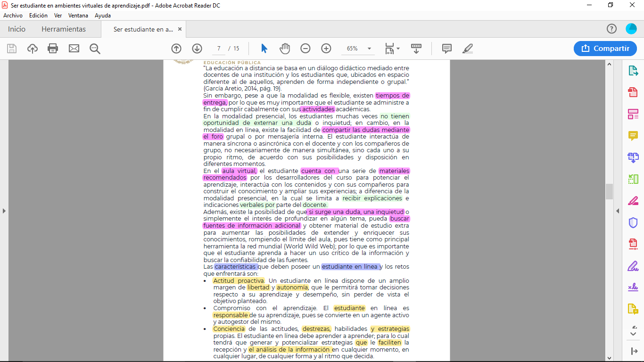Open the Edición menu

click(x=38, y=16)
